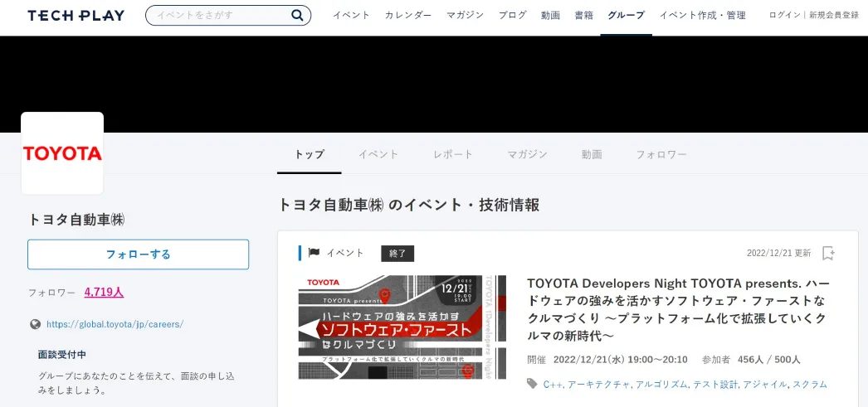Screen dimensions: 868x407
Task: Click the search magnifier icon
Action: click(x=297, y=16)
